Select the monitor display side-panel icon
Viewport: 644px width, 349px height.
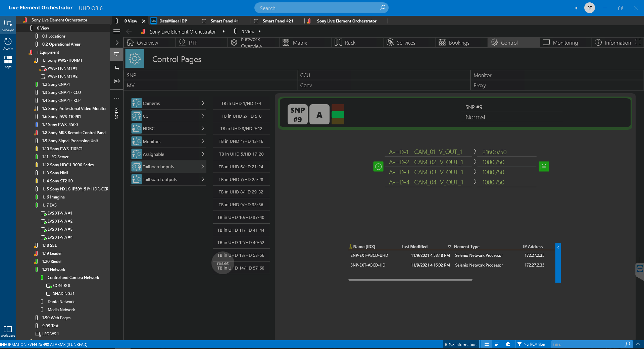tap(117, 54)
